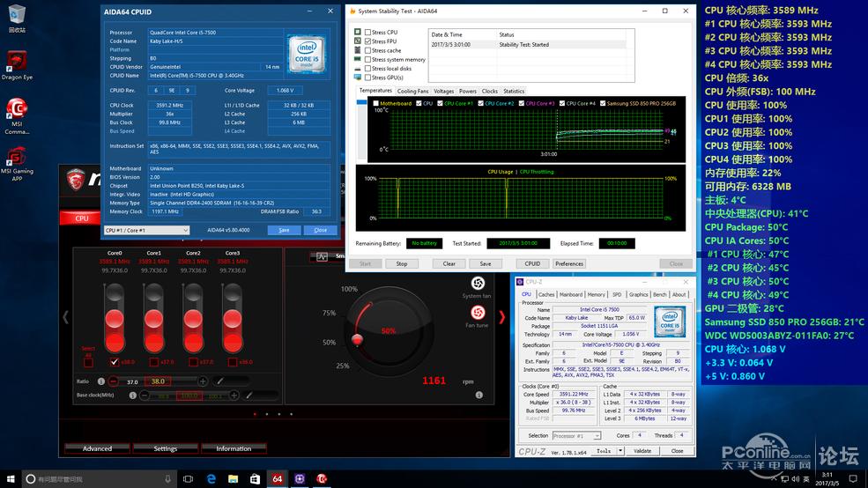Open the CPU #1 / Core #1 dropdown
This screenshot has width=868, height=488.
pyautogui.click(x=146, y=230)
